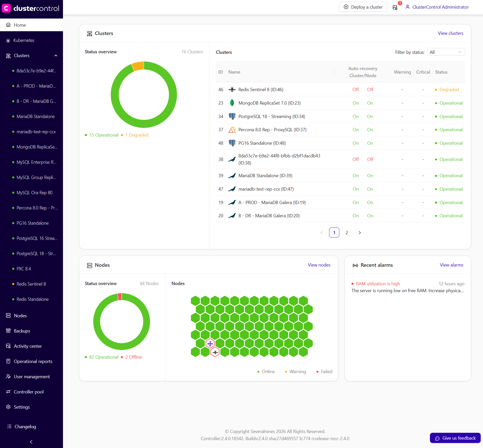The image size is (483, 448).
Task: Click the Nodes server icon in sidebar
Action: tap(8, 316)
